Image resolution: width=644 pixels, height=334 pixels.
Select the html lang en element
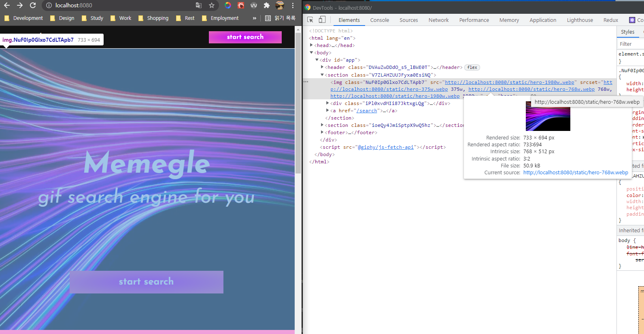pyautogui.click(x=332, y=38)
